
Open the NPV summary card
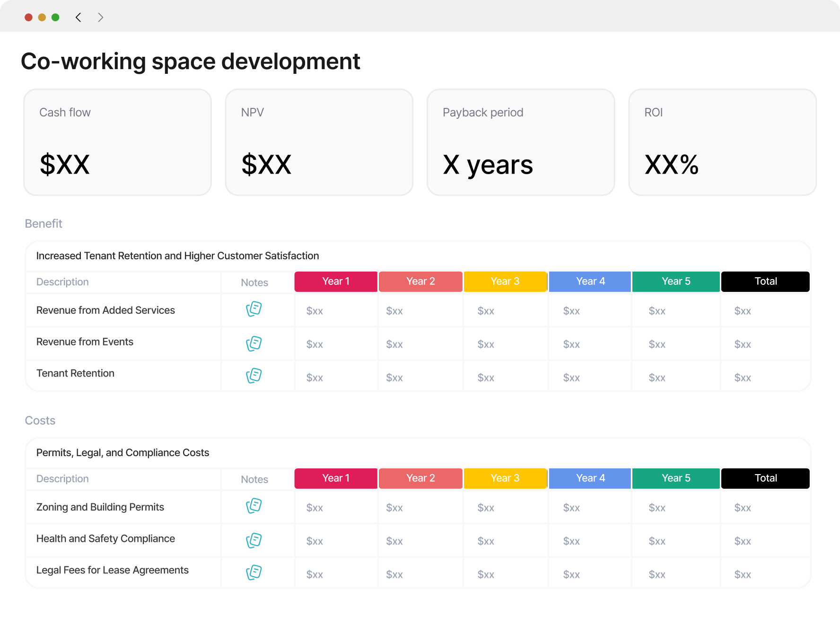point(319,142)
